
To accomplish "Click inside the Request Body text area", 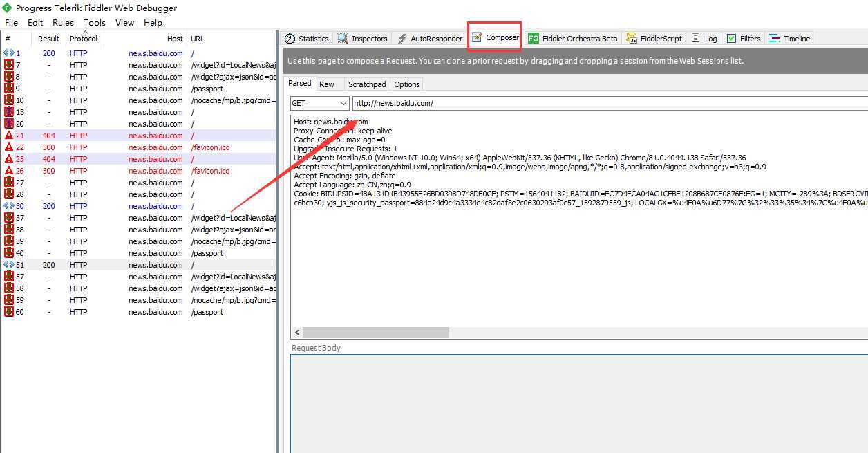I will (x=579, y=403).
